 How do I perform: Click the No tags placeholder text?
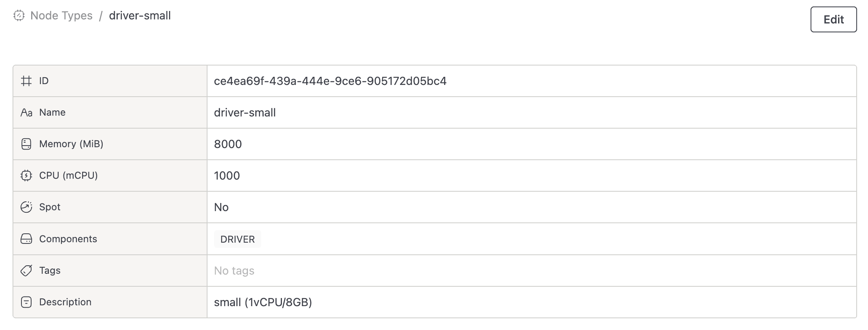pyautogui.click(x=234, y=271)
